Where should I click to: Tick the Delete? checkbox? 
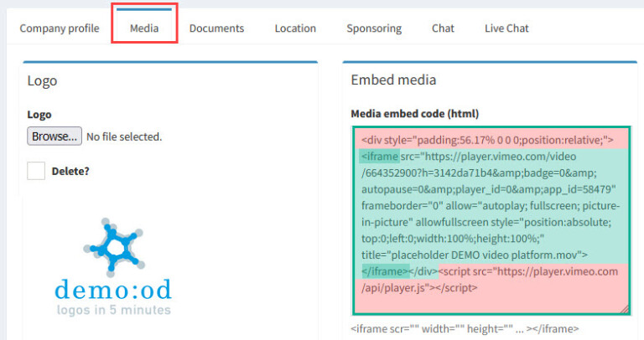(x=36, y=171)
